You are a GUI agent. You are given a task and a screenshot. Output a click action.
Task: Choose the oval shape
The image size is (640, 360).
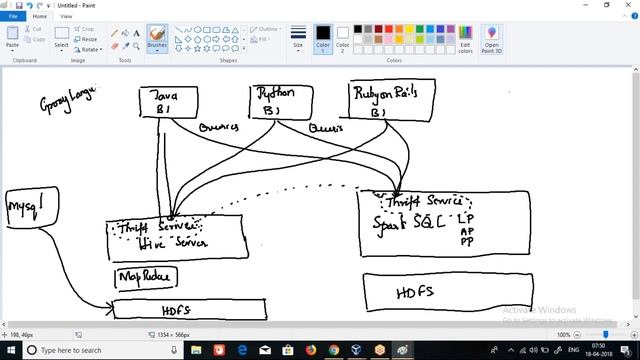pos(198,30)
